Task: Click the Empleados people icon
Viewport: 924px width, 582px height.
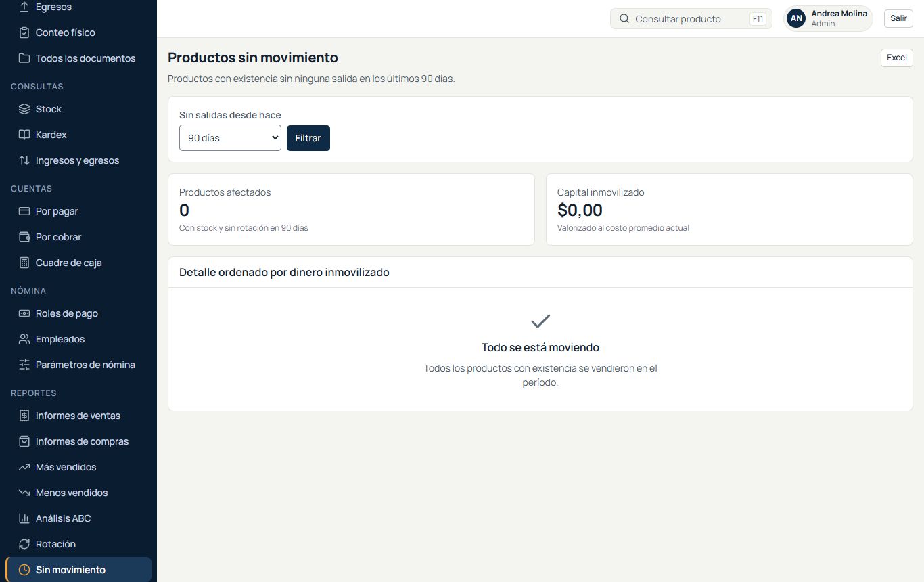Action: 24,339
